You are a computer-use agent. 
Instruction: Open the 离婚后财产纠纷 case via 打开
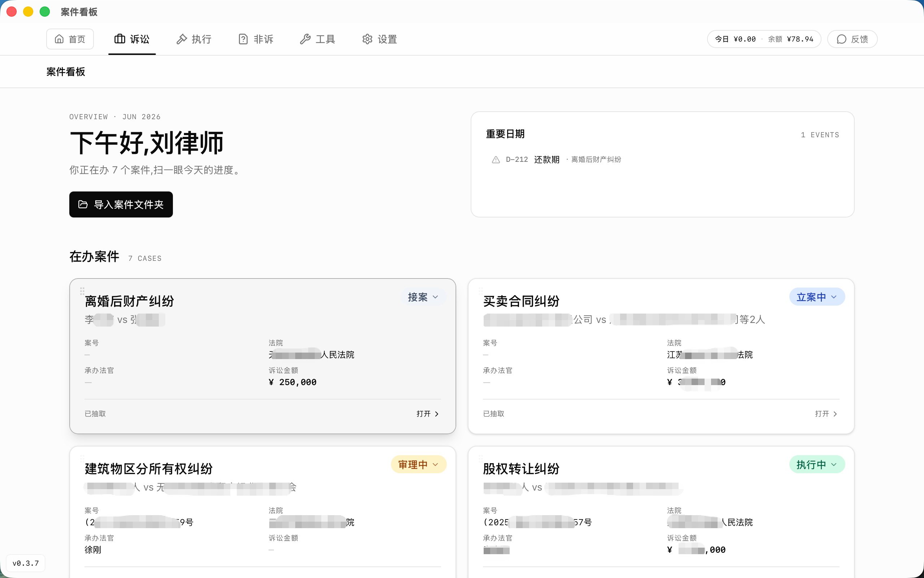click(428, 414)
